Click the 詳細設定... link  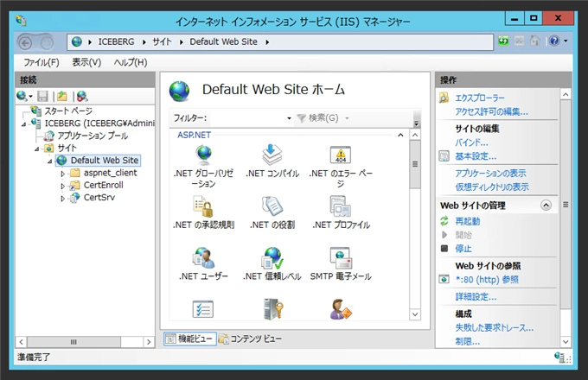click(x=476, y=296)
